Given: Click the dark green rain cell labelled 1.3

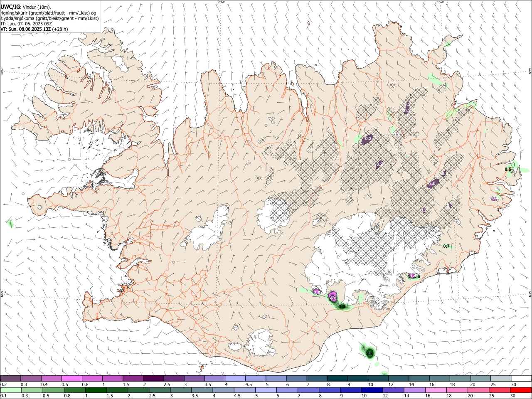Looking at the screenshot, I should tap(342, 306).
